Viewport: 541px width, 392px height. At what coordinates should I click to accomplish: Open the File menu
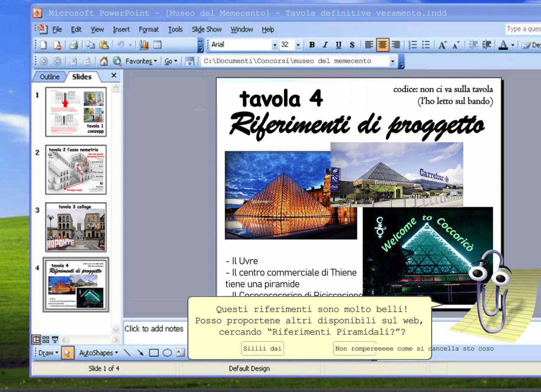click(57, 30)
